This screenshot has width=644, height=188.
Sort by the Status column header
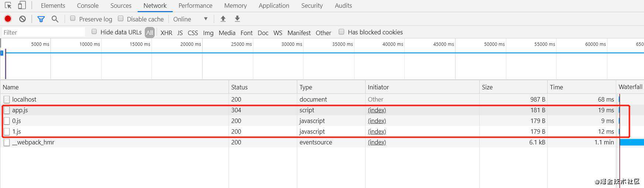(x=263, y=87)
